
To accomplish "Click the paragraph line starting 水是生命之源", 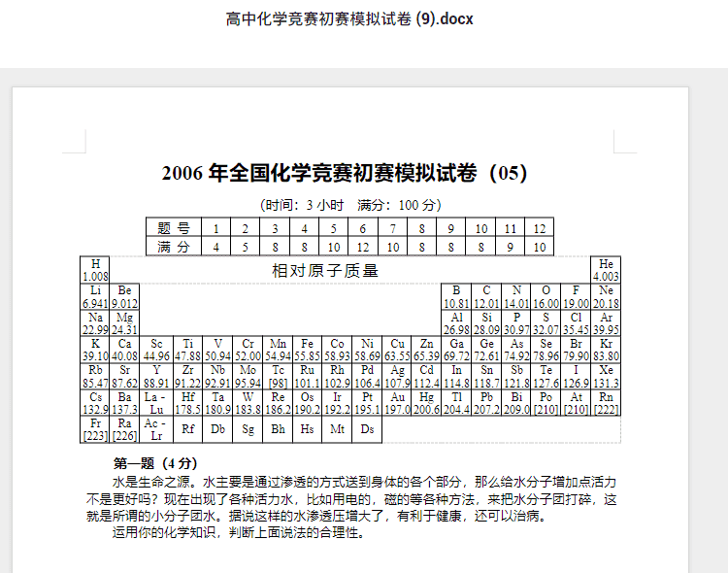I will (x=364, y=482).
